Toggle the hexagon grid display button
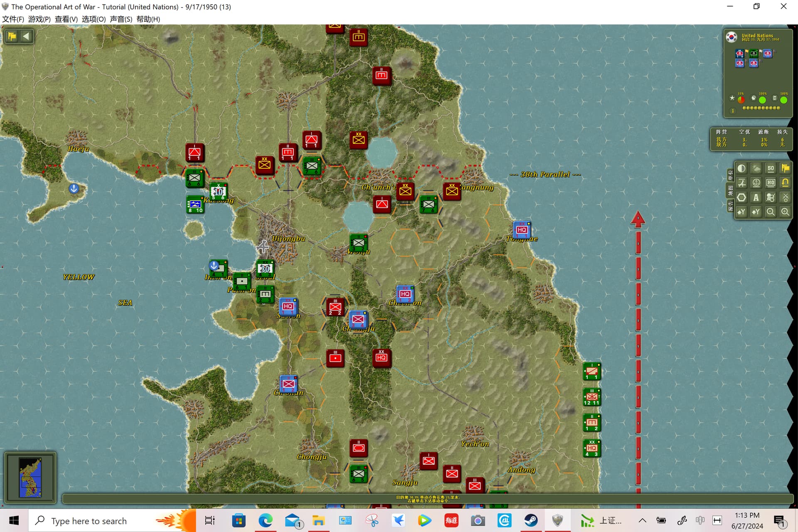 click(741, 197)
